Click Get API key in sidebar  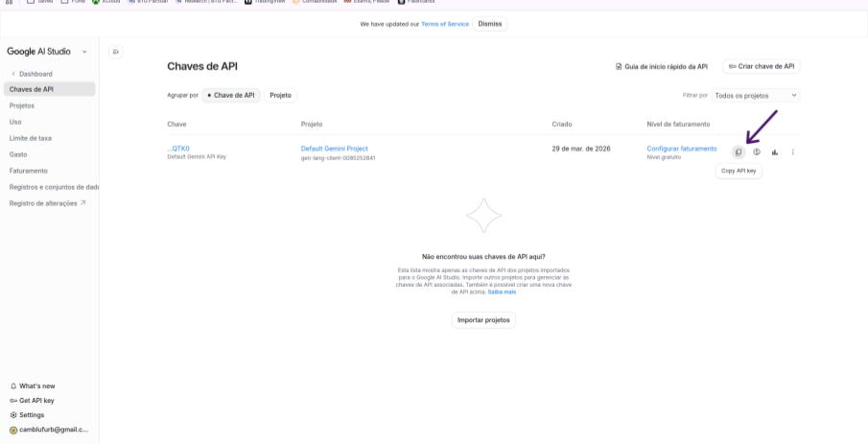[x=35, y=400]
